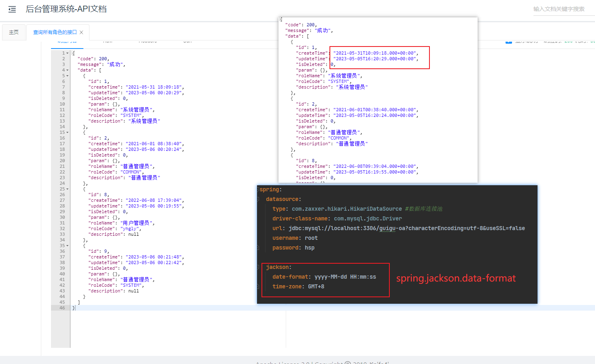Click line number 12 in the editor gutter
This screenshot has height=364, width=595.
click(x=62, y=115)
